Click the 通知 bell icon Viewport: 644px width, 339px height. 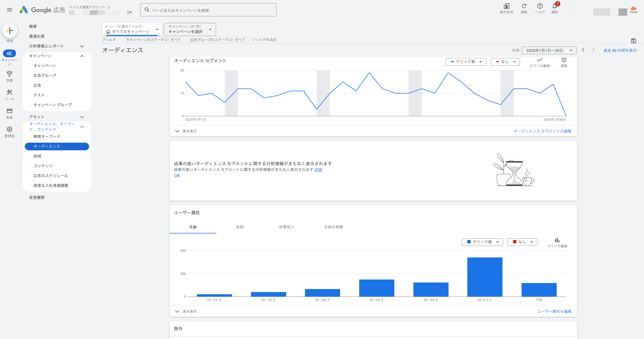coord(554,6)
